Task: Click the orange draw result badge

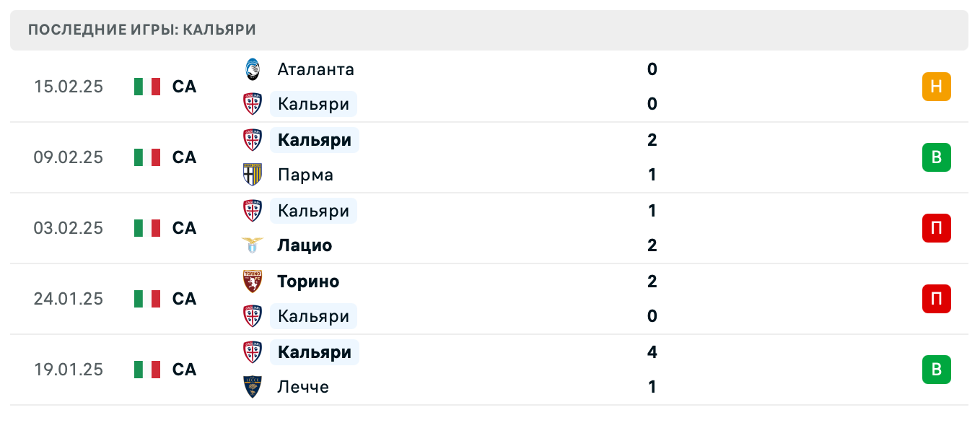Action: 936,87
